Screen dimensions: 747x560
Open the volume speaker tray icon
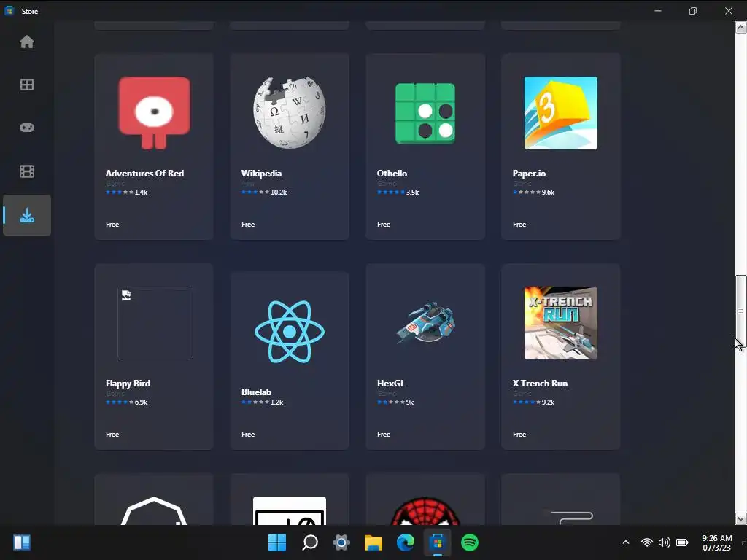tap(664, 542)
